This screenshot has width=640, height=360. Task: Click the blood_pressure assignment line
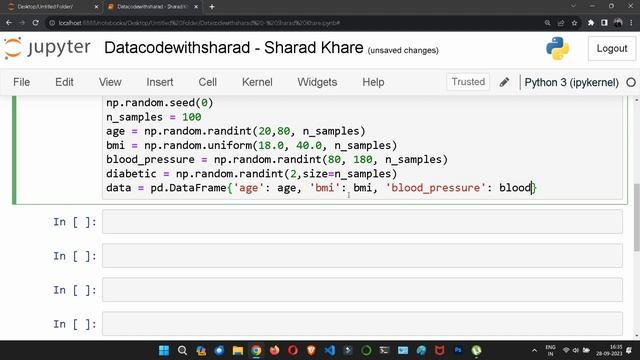pos(277,160)
